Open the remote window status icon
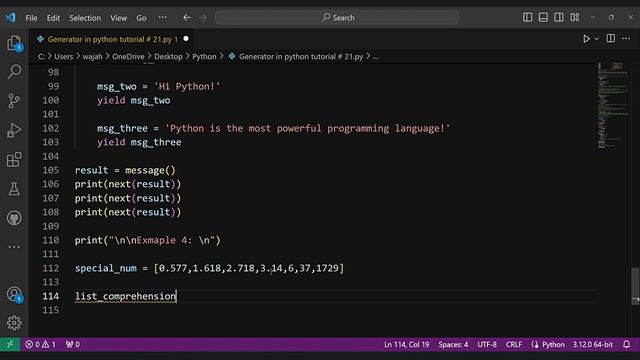The image size is (640, 360). coord(10,344)
